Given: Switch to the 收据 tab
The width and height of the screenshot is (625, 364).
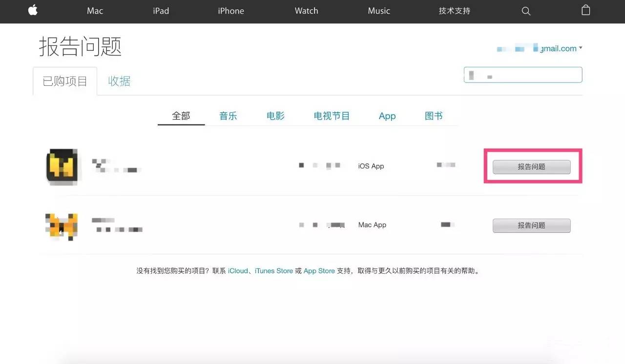Looking at the screenshot, I should [119, 81].
